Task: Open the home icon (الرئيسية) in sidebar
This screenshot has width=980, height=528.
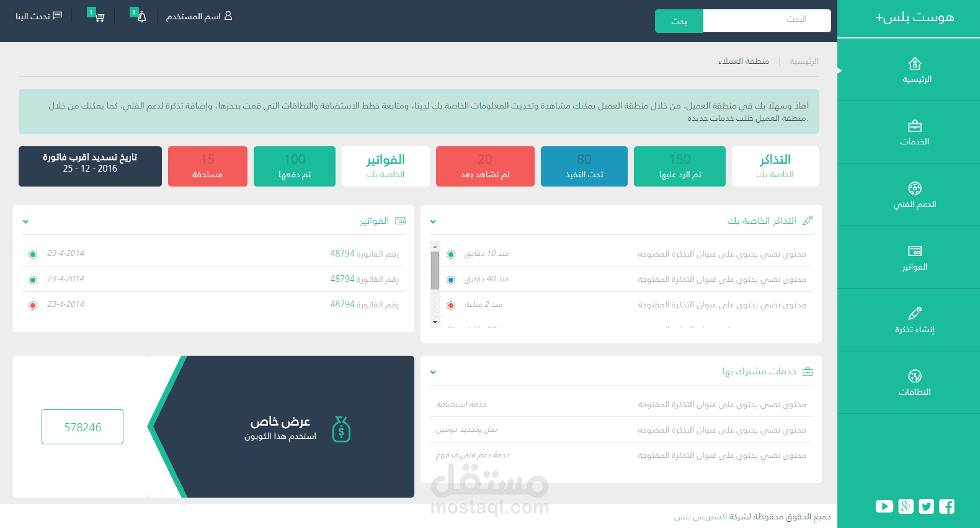Action: point(915,63)
